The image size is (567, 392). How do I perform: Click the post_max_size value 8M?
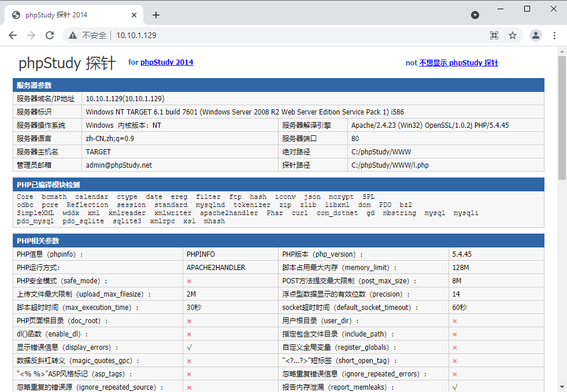457,281
